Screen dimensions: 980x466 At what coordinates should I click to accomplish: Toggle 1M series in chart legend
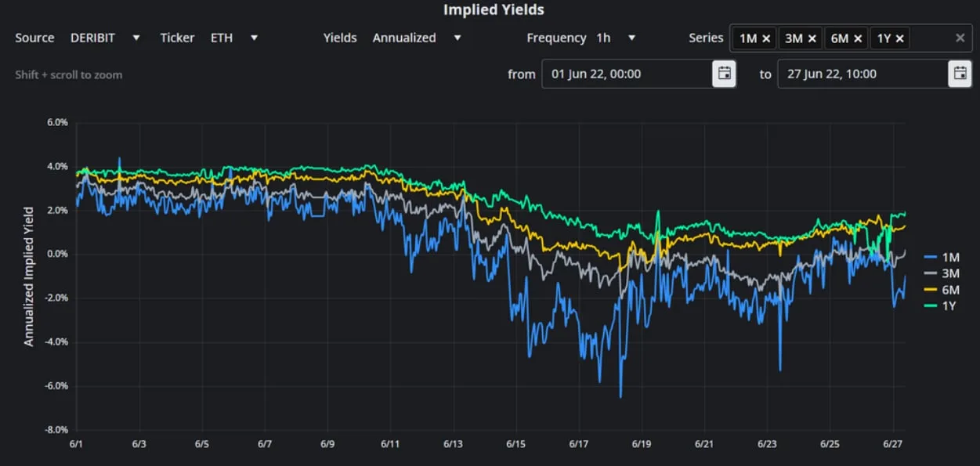tap(942, 257)
